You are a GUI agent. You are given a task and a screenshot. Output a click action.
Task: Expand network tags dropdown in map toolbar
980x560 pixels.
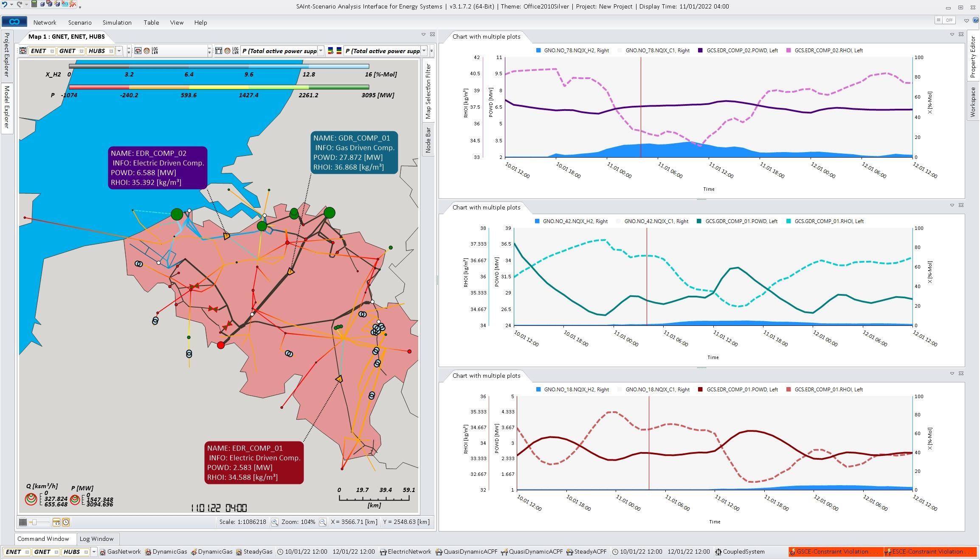(119, 51)
